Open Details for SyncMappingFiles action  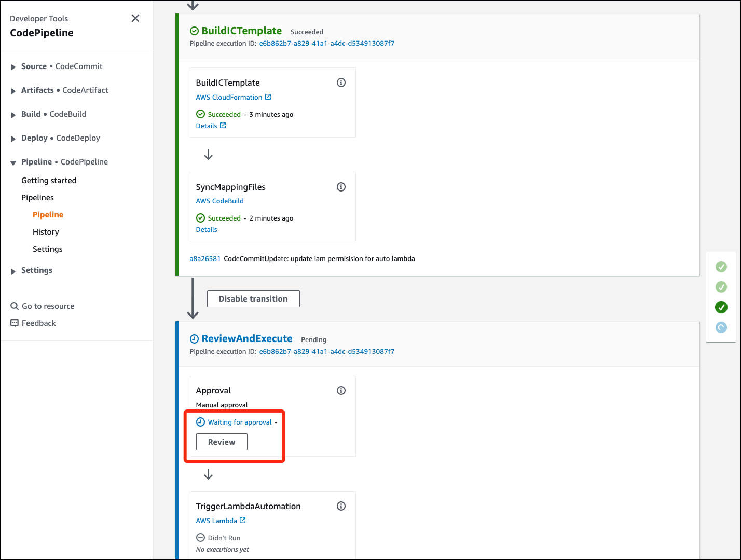[x=207, y=230]
